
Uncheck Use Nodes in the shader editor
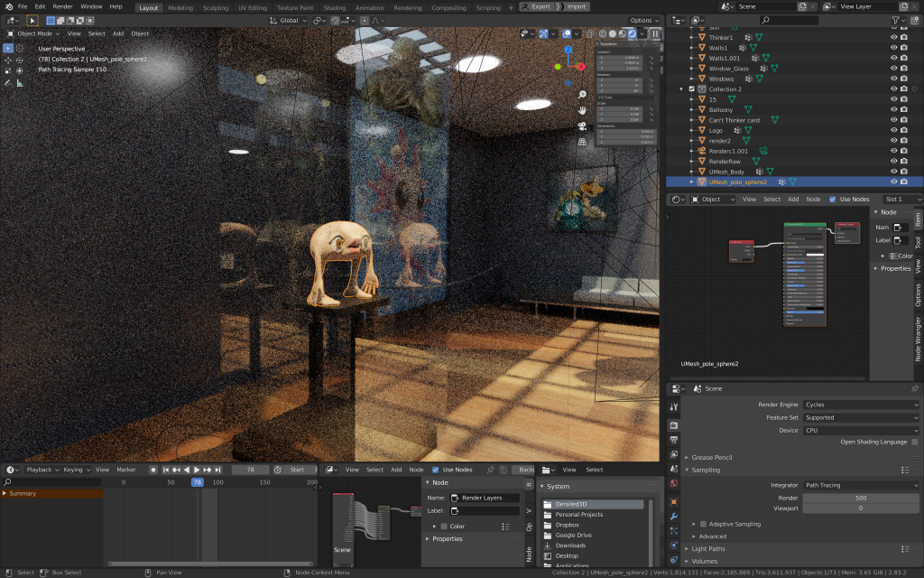(x=832, y=199)
